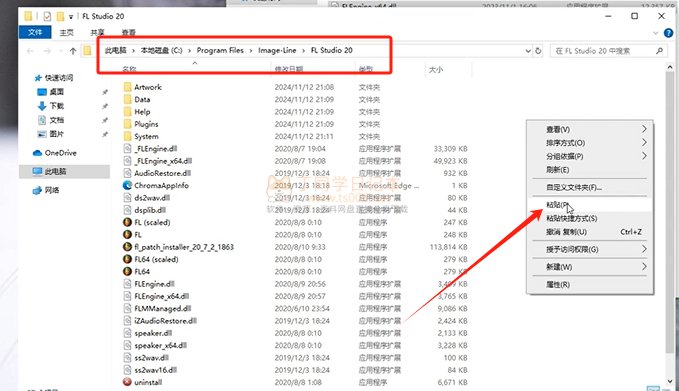Click Program Files in the breadcrumb path
Image resolution: width=679 pixels, height=391 pixels.
click(220, 50)
